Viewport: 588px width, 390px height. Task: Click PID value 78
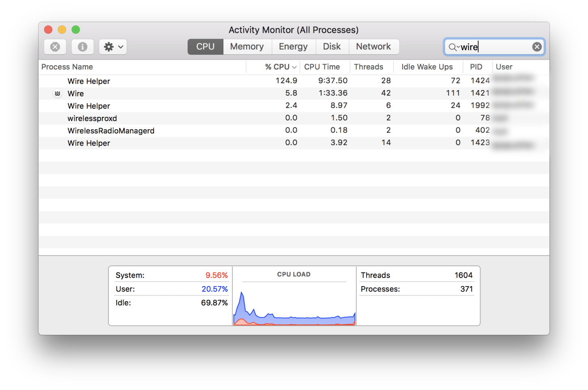coord(485,118)
